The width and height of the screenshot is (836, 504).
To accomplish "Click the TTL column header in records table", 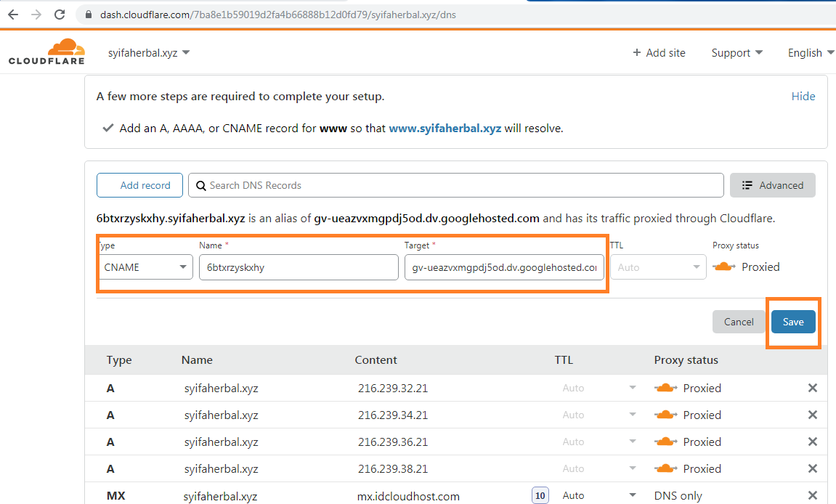I will pos(564,360).
